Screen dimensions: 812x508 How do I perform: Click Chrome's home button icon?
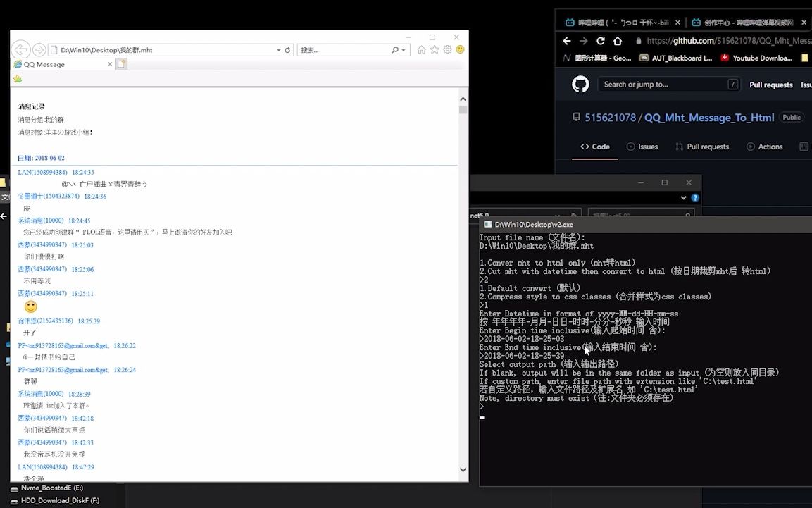tap(616, 41)
